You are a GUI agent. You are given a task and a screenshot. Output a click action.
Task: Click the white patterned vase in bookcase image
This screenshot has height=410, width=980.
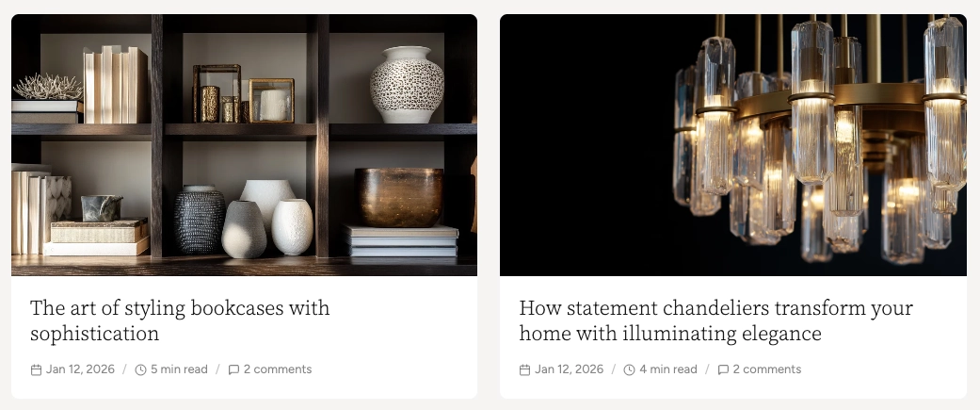click(x=407, y=85)
